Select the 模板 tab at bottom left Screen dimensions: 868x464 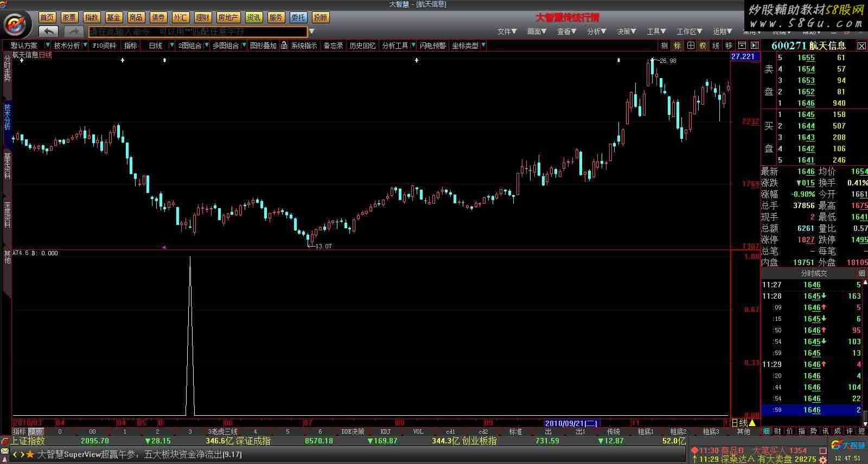(x=36, y=431)
